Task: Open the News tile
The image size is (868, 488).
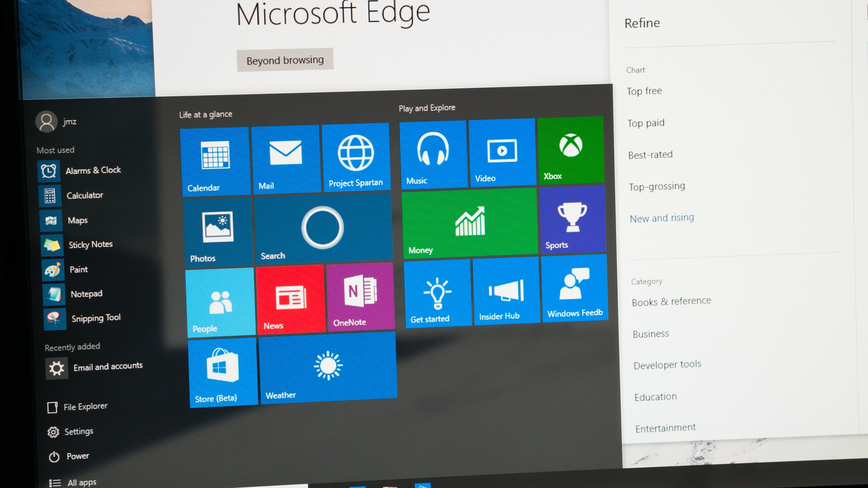Action: (x=291, y=299)
